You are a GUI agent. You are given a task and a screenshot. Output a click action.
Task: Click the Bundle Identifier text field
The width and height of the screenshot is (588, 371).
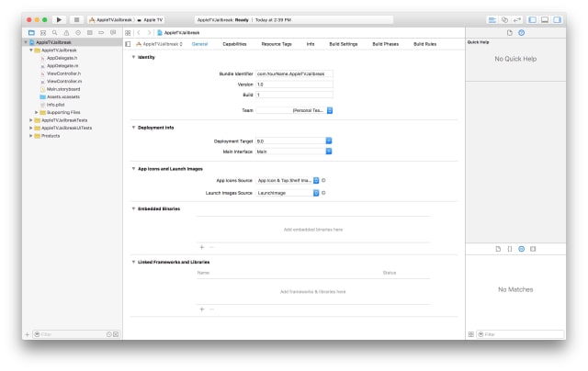tap(294, 73)
